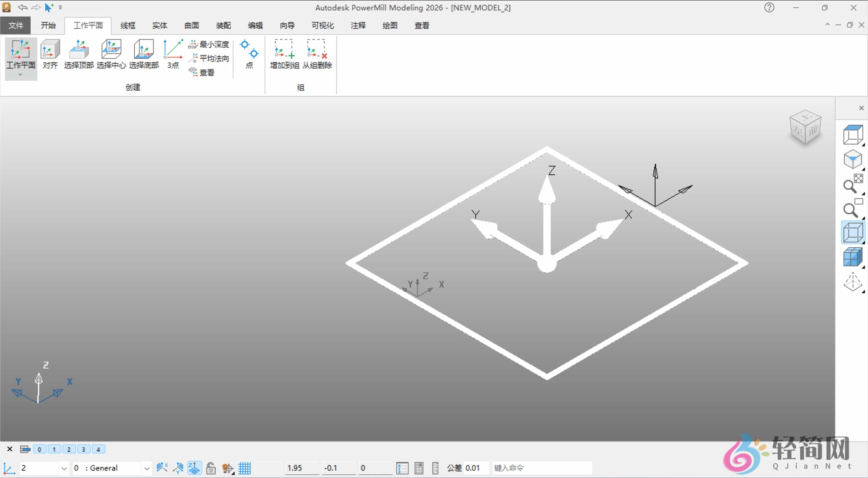This screenshot has height=478, width=868.
Task: Expand the 工作平面 button dropdown arrow
Action: click(20, 75)
